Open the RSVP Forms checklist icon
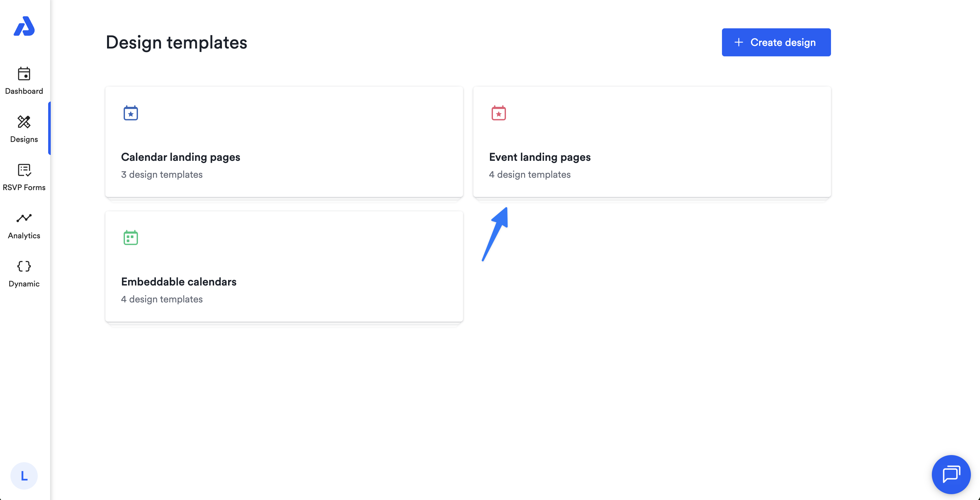Screen dimensions: 980x500 tap(24, 170)
